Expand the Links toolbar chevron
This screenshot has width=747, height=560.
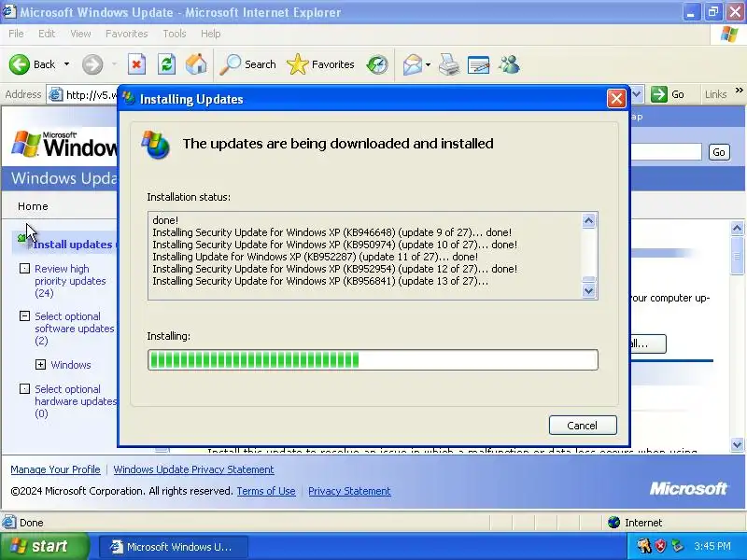(739, 90)
